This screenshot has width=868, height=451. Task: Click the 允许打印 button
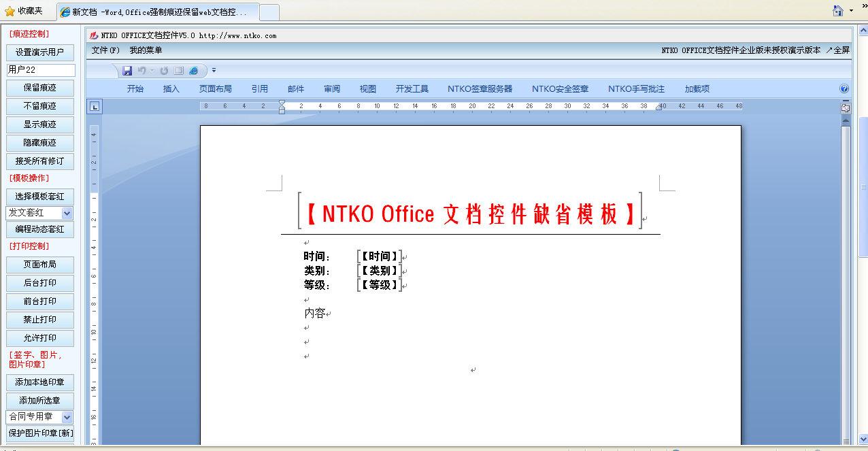(x=40, y=338)
